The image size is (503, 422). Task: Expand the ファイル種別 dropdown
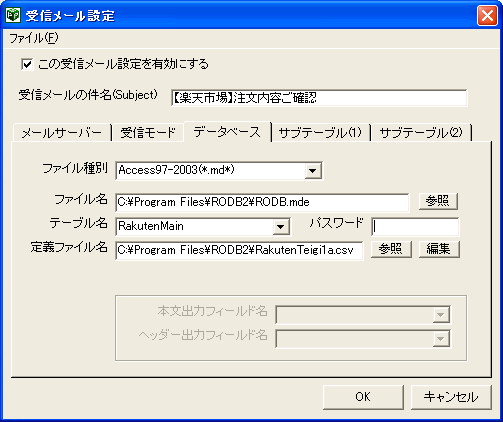pyautogui.click(x=313, y=171)
